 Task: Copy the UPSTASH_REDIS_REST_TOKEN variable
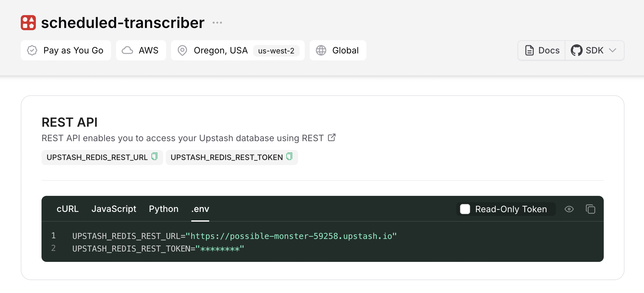pyautogui.click(x=289, y=157)
